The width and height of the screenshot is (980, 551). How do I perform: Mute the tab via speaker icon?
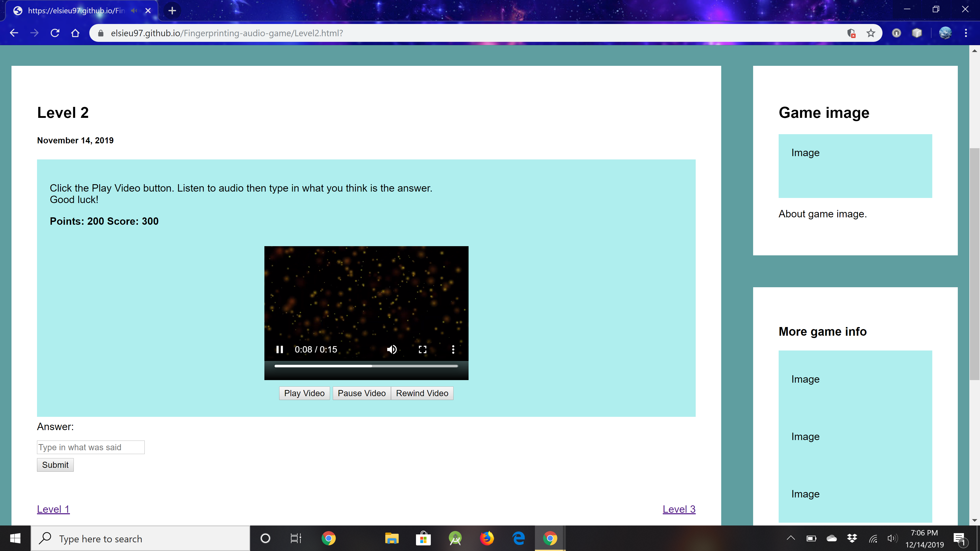pos(134,11)
